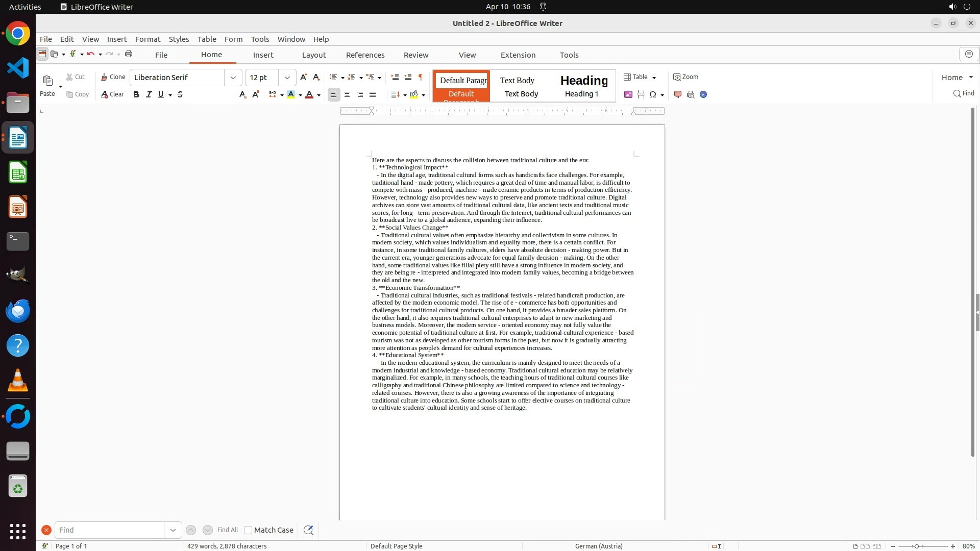Toggle formatting marks with pilcrow icon
The width and height of the screenshot is (980, 551).
tap(421, 77)
